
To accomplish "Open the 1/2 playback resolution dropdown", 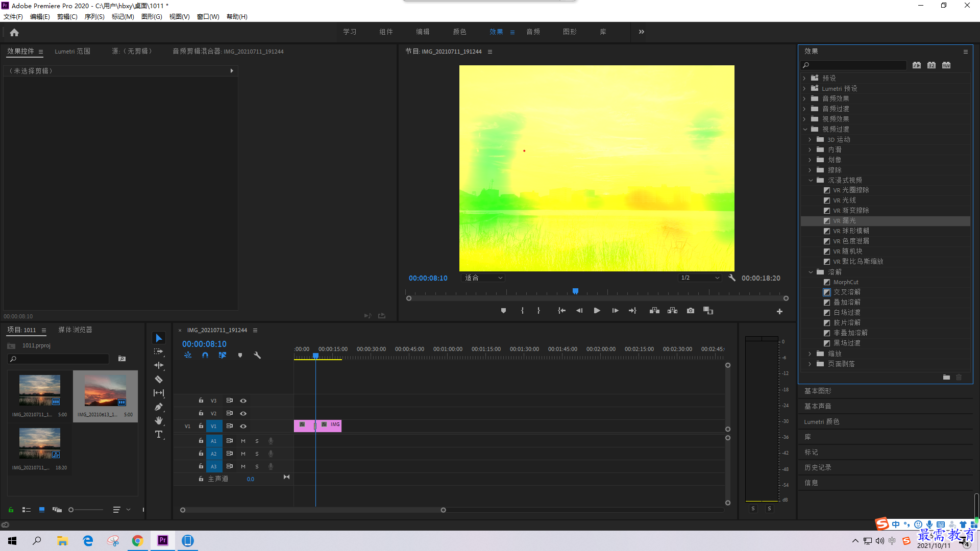I will pyautogui.click(x=700, y=278).
